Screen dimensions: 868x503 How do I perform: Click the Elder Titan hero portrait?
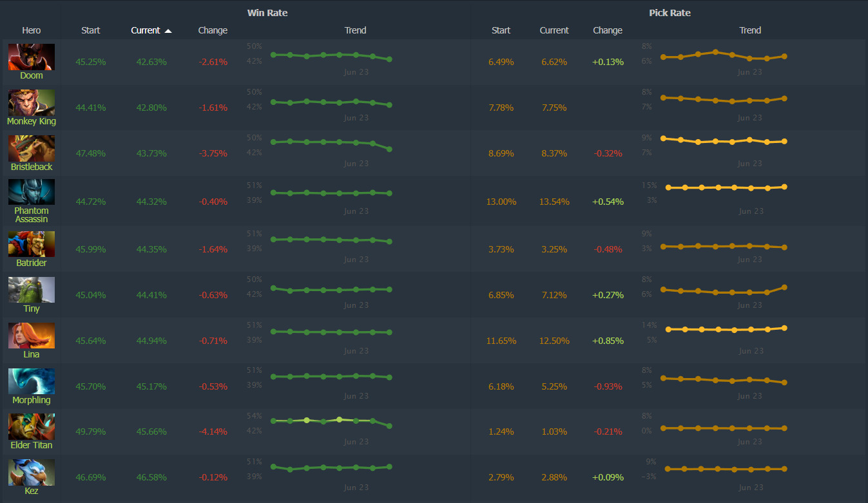31,426
